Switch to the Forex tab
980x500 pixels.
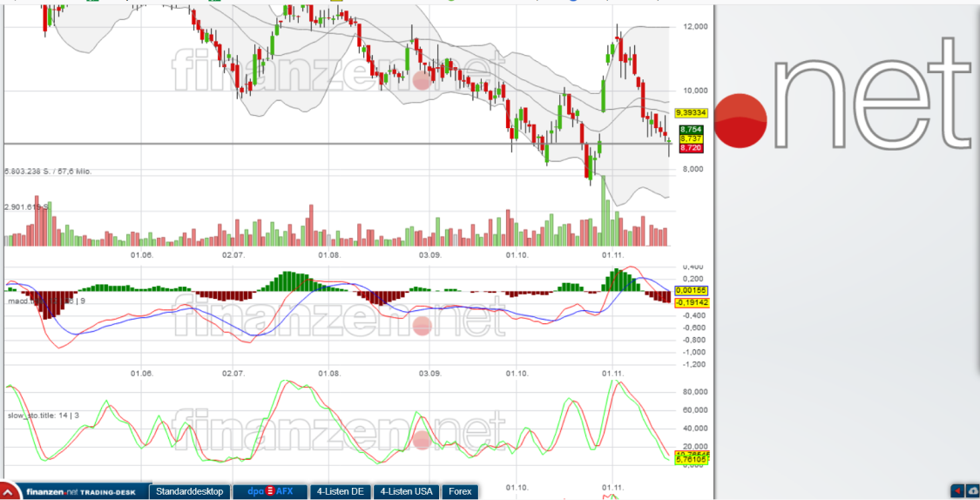click(x=460, y=492)
